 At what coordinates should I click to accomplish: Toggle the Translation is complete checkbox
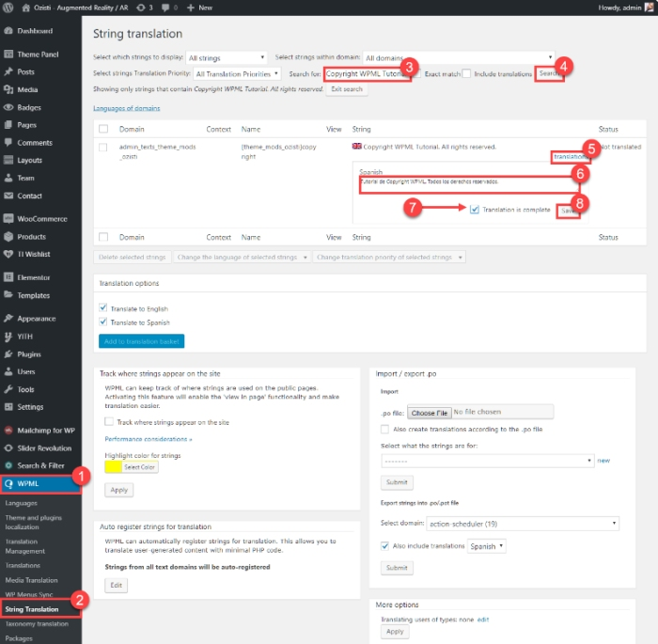(x=475, y=210)
